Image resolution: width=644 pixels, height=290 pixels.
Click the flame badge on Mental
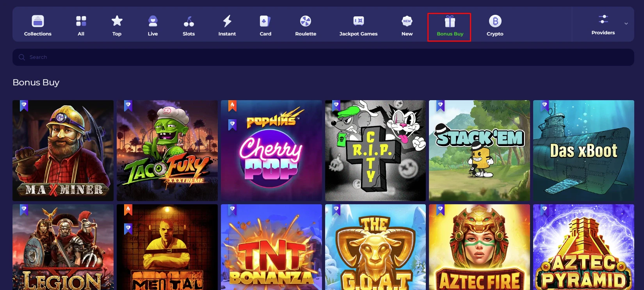tap(128, 209)
